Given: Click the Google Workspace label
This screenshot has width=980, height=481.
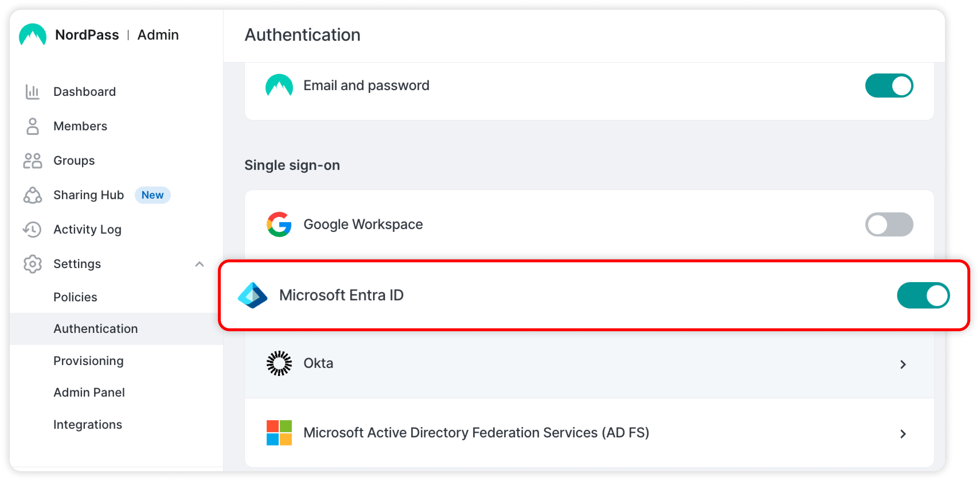Looking at the screenshot, I should (x=363, y=224).
